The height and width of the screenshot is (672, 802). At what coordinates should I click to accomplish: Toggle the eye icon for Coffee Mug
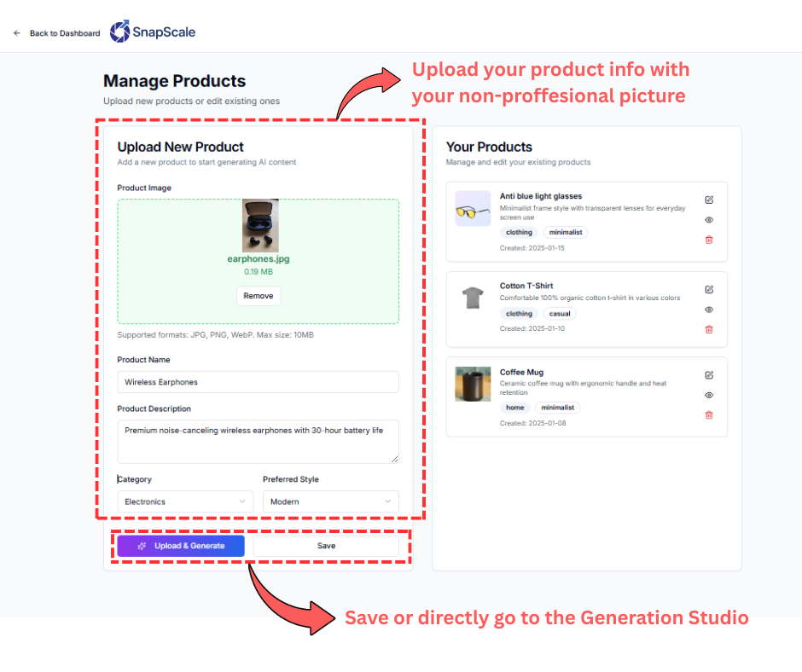pos(708,395)
